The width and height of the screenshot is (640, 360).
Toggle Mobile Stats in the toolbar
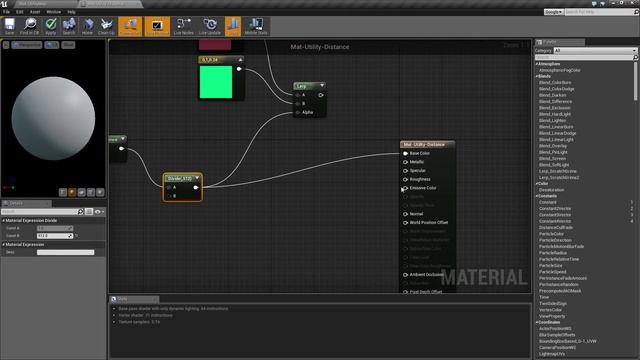tap(256, 26)
